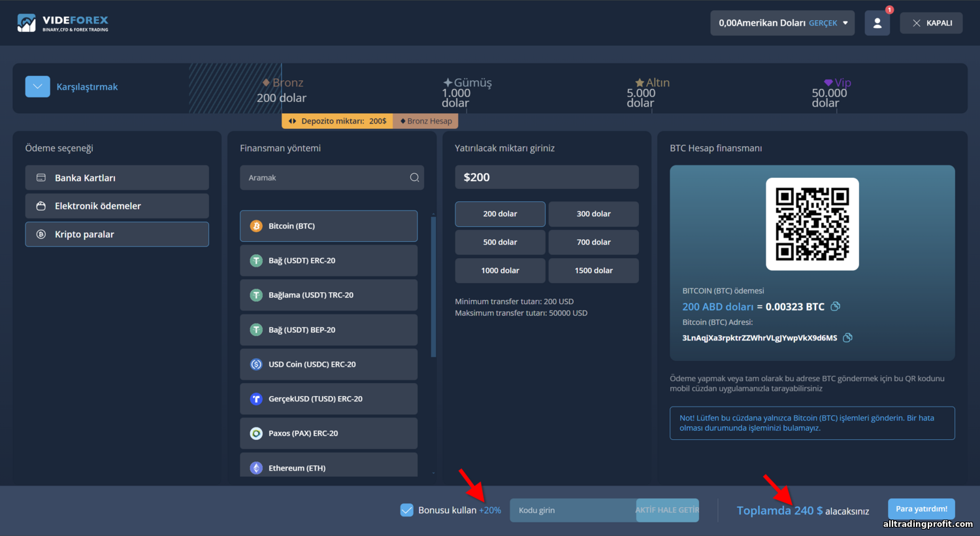Viewport: 980px width, 536px height.
Task: Select Bitcoin (BTC) funding method
Action: (x=329, y=226)
